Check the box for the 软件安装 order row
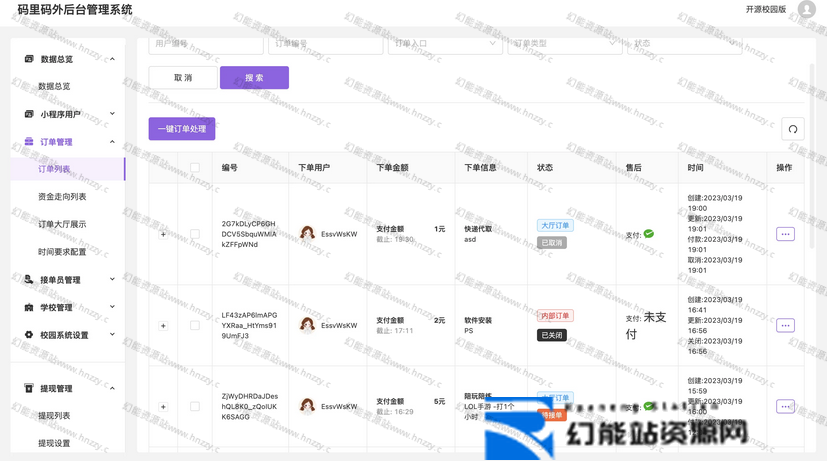The height and width of the screenshot is (461, 827). pos(195,325)
